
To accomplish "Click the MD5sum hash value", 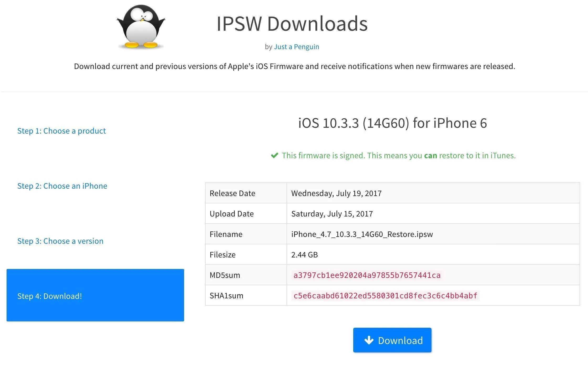I will tap(367, 275).
